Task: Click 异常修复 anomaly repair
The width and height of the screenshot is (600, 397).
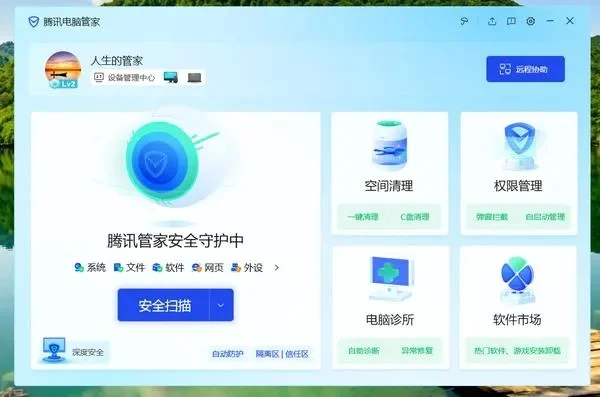Action: coord(417,350)
